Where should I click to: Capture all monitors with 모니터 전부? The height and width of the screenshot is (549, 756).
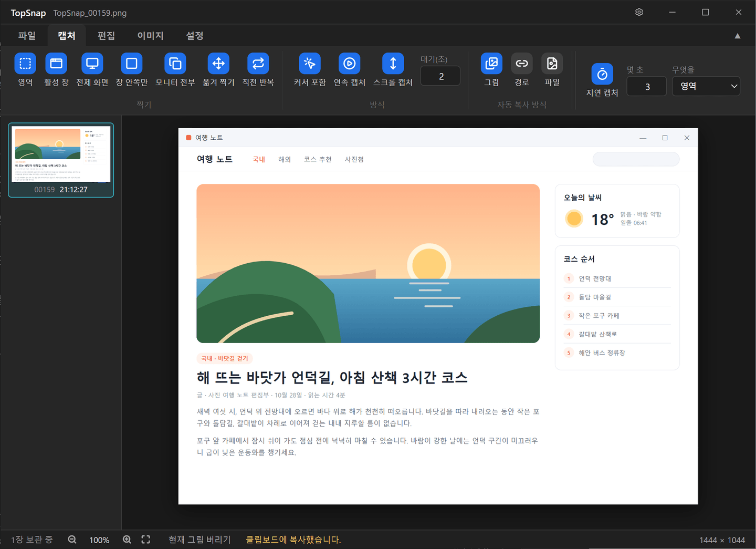175,70
